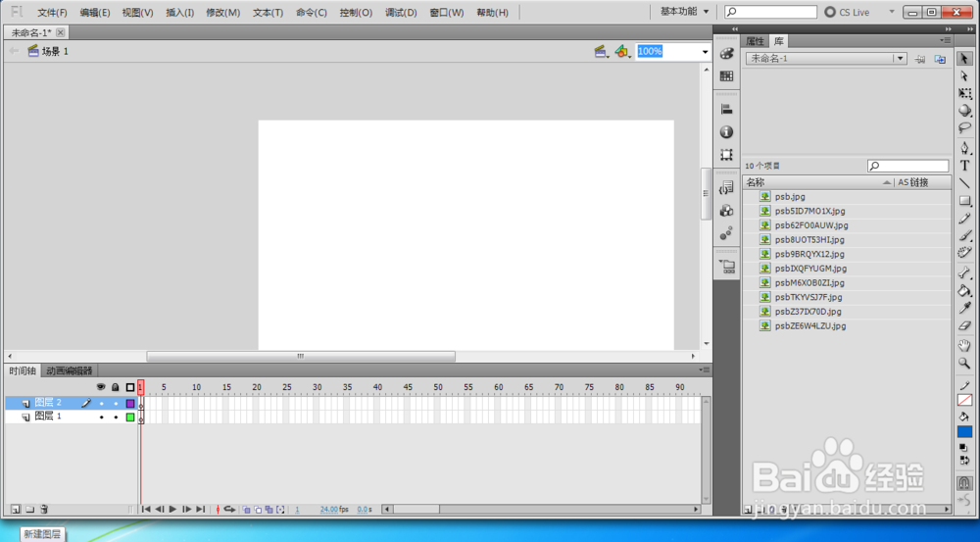This screenshot has height=542, width=980.
Task: Select the Selection arrow tool
Action: (964, 58)
